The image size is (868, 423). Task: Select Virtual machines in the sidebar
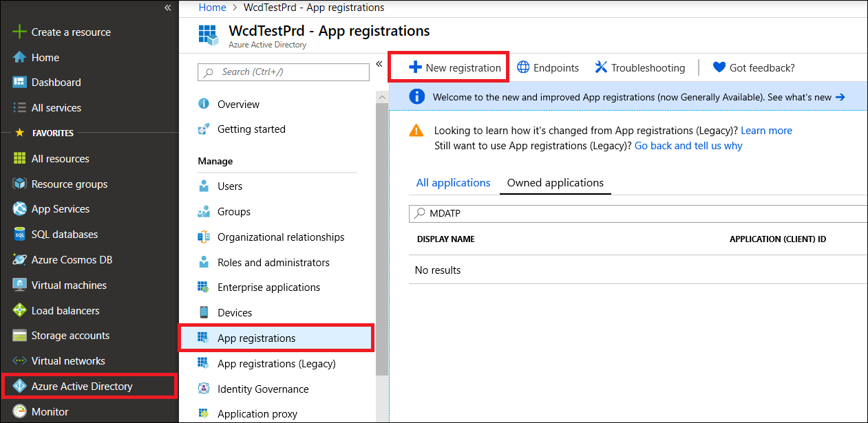(x=69, y=285)
